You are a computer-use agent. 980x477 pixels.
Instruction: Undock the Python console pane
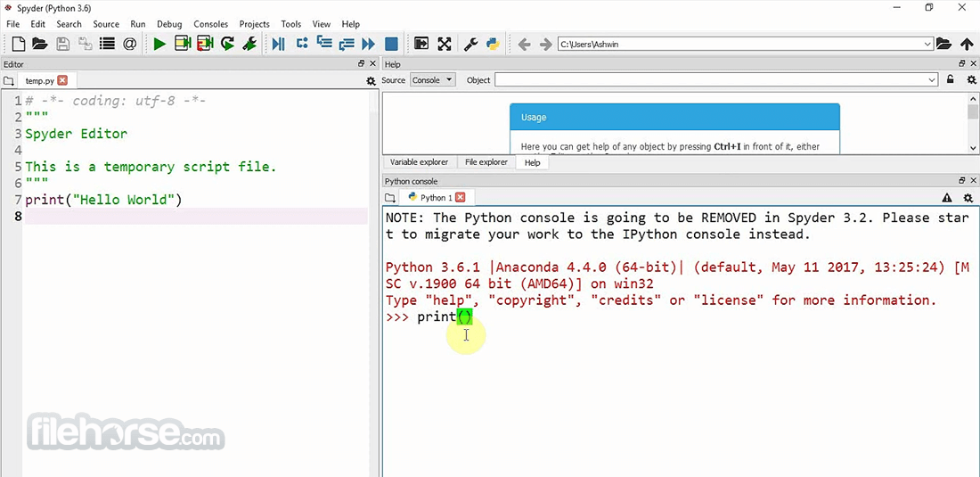click(x=962, y=181)
